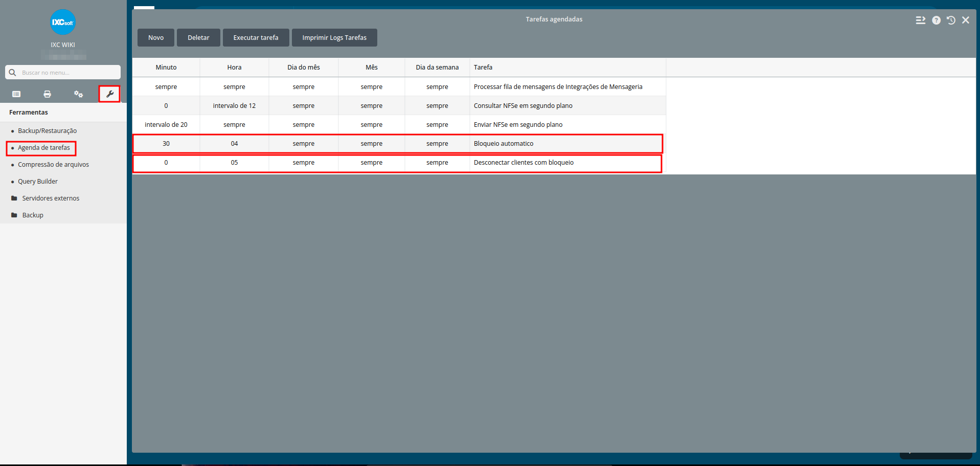Screen dimensions: 980x466
Task: Select Consultar NFSe em segundo plano row
Action: point(399,106)
